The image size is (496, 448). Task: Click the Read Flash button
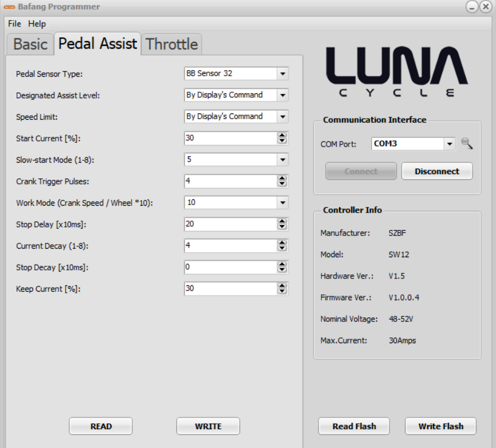354,426
